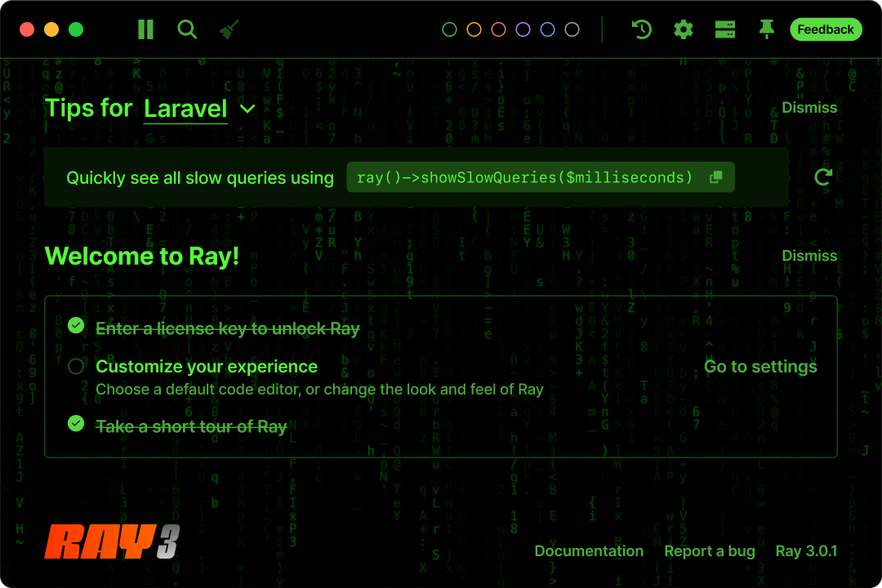Open history with the clock icon
The width and height of the screenshot is (882, 588).
coord(642,29)
